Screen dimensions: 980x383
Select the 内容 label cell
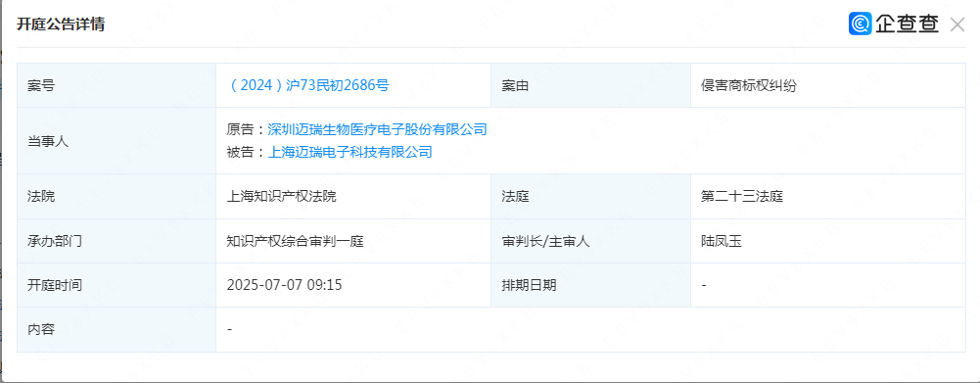coord(117,329)
